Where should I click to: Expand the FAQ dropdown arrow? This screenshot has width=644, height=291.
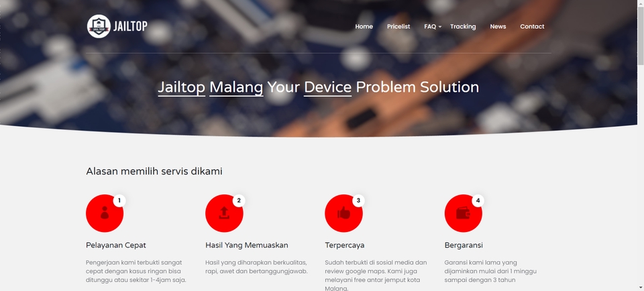(x=440, y=27)
